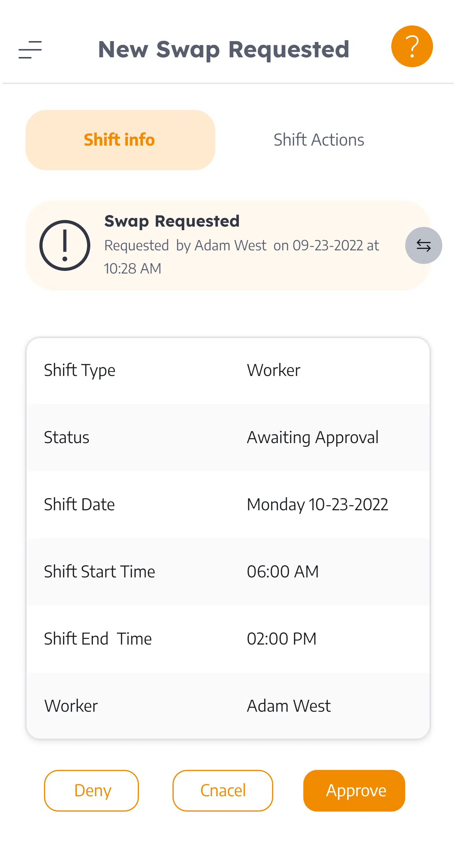Click the orange help question mark icon

412,47
